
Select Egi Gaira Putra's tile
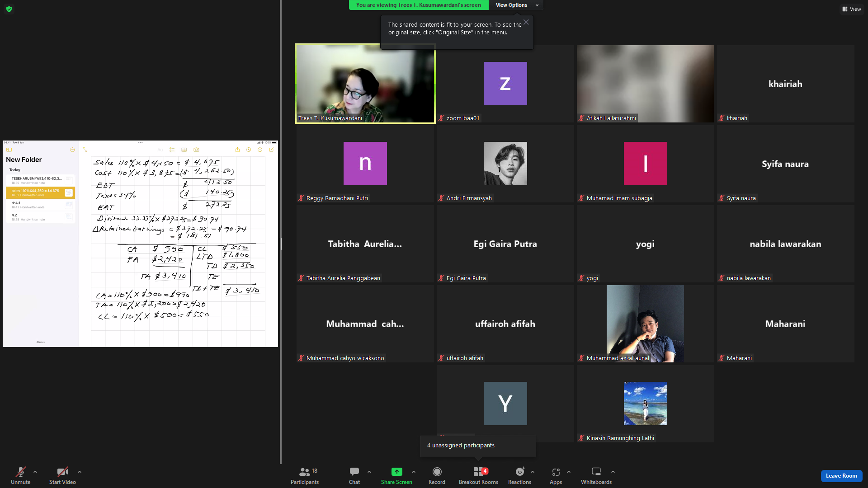click(505, 244)
